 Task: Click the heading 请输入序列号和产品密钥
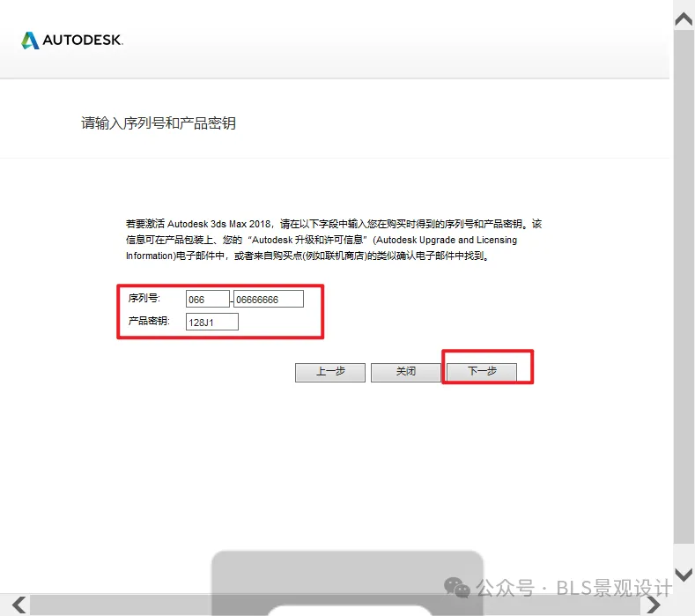point(159,122)
